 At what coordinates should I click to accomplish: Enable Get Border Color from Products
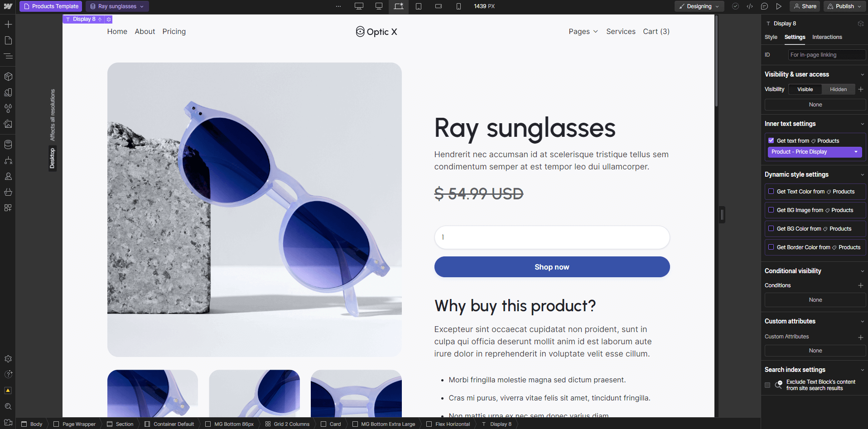(x=771, y=247)
